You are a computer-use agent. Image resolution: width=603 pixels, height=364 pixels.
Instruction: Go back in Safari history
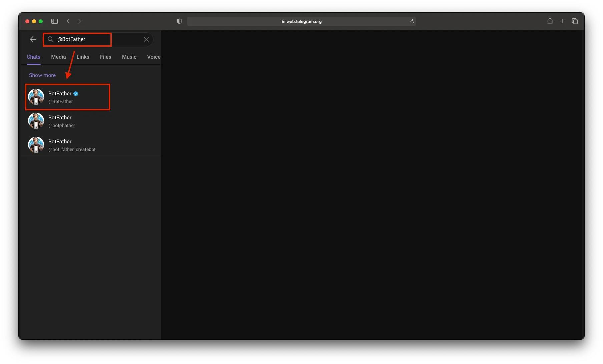(x=68, y=21)
